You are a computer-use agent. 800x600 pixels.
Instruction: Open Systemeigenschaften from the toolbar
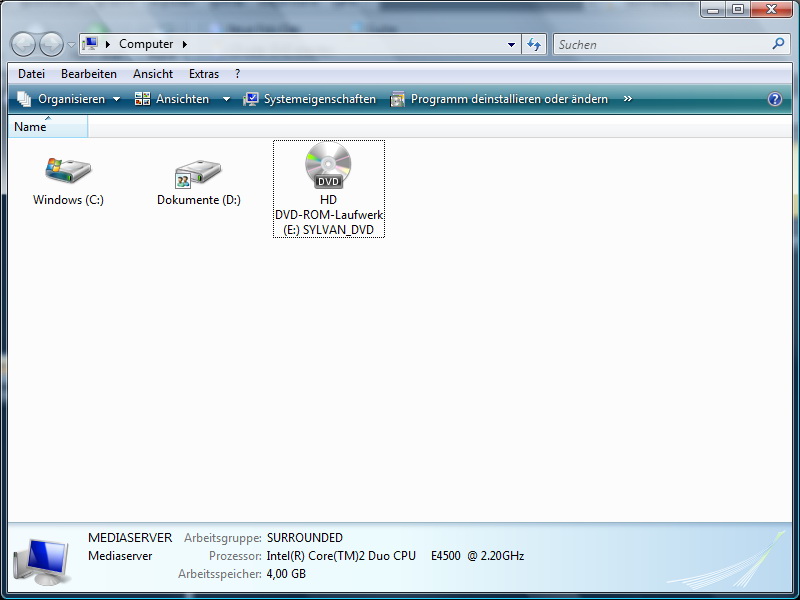(x=310, y=99)
